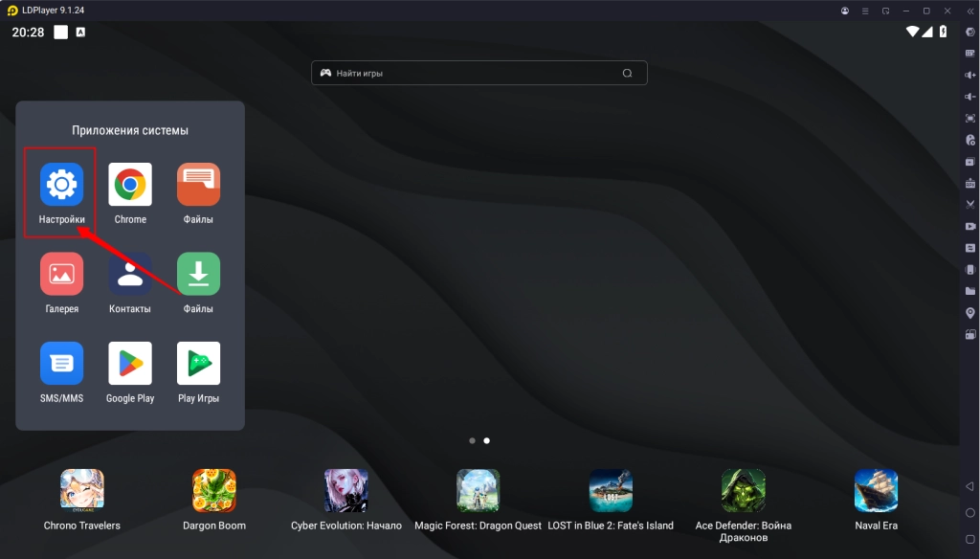Open the shared folder icon in sidebar

969,291
